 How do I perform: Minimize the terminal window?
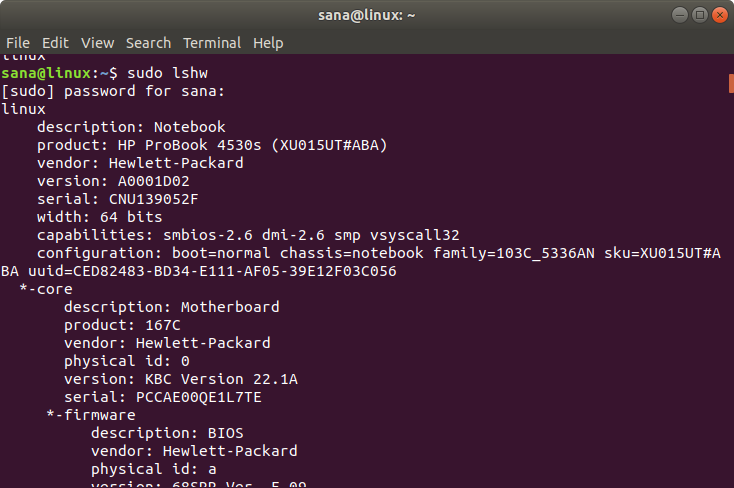(680, 15)
